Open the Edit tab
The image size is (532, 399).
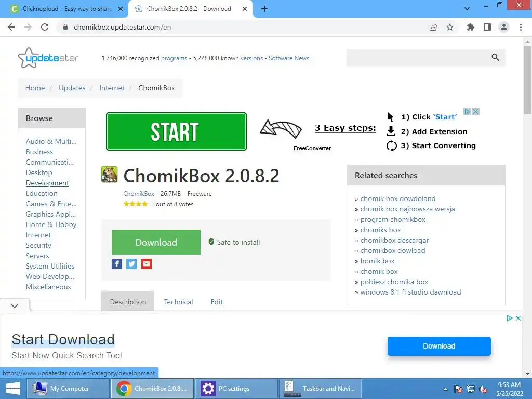[x=217, y=302]
